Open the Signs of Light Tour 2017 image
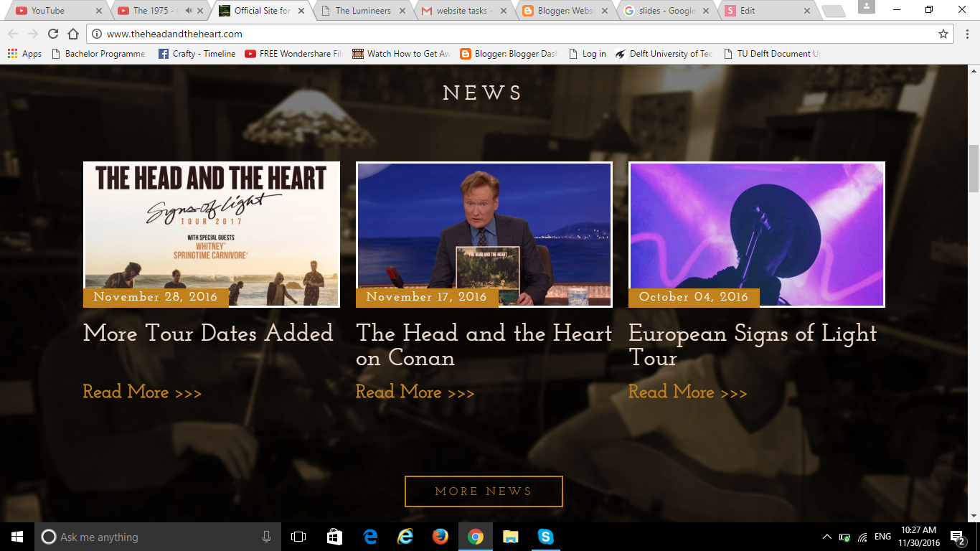This screenshot has width=980, height=551. [x=212, y=234]
